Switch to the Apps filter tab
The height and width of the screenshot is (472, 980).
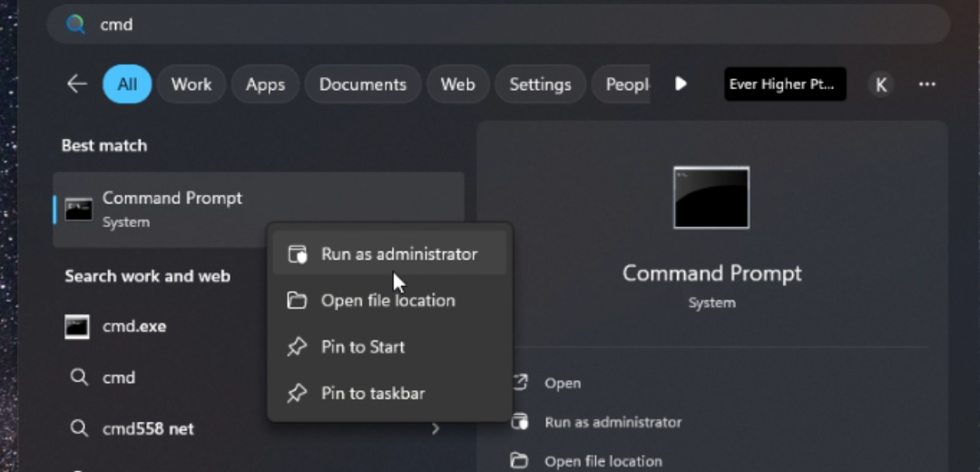265,84
